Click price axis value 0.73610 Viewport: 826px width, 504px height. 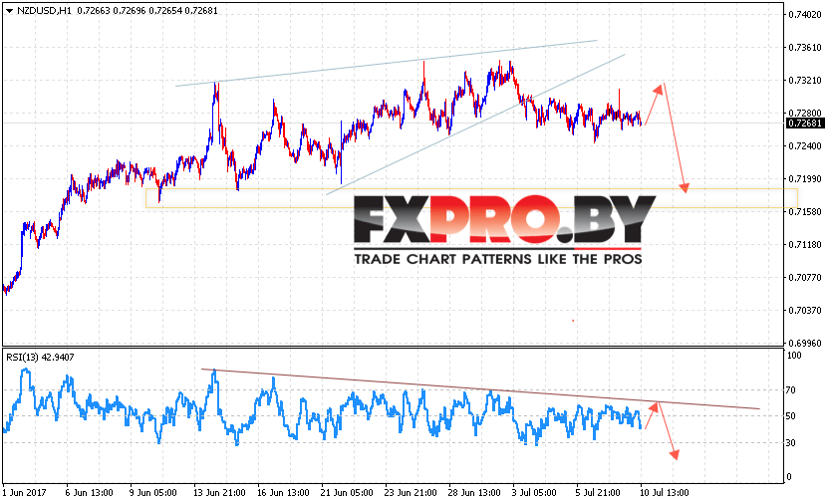804,48
